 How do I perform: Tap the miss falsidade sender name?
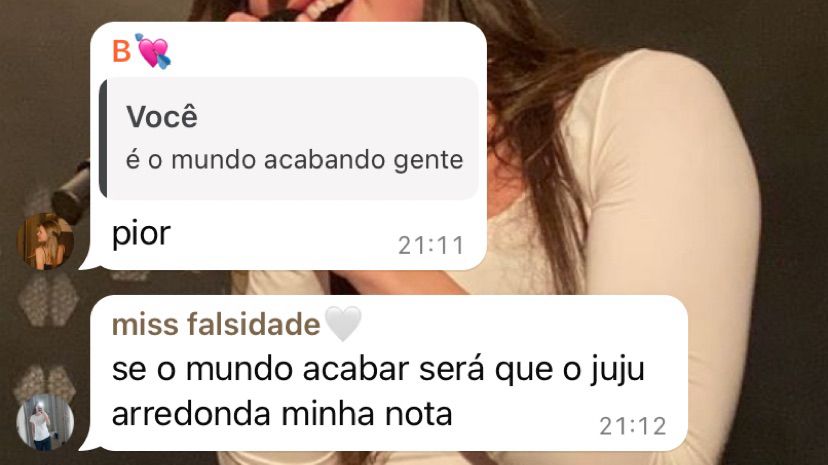(x=216, y=324)
